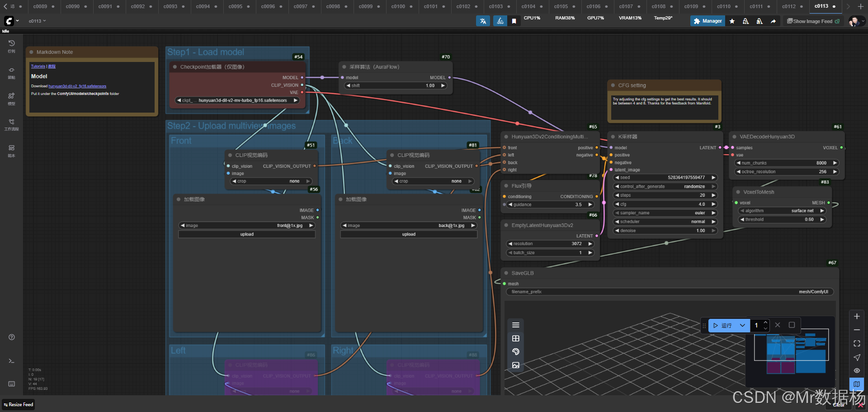
Task: Switch to workflow tab c0112
Action: tap(789, 6)
